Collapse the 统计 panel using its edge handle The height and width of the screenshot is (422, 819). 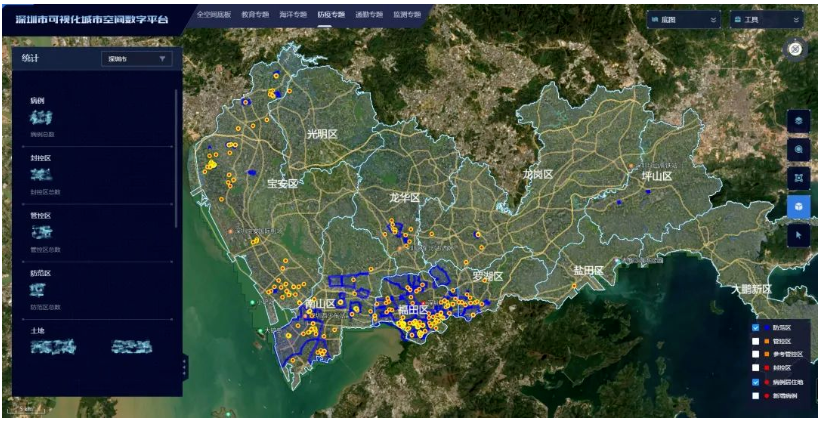184,368
